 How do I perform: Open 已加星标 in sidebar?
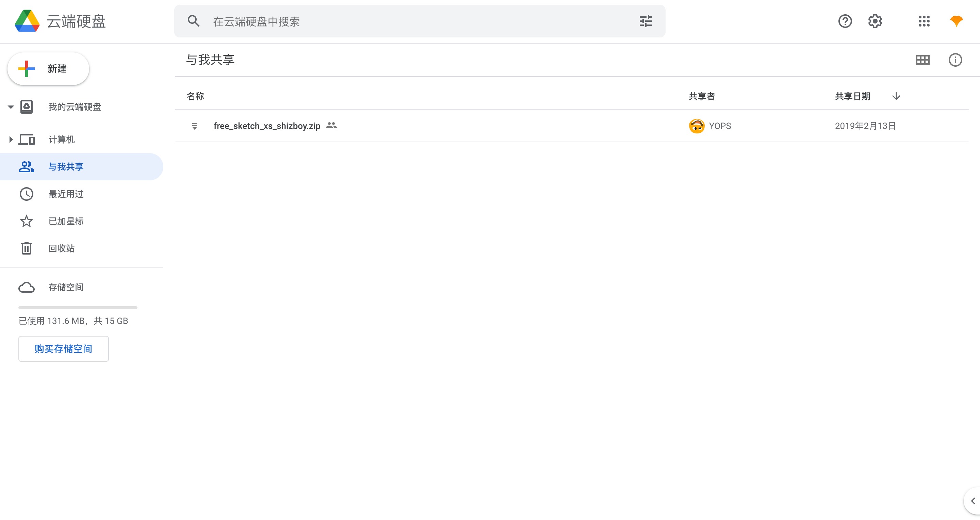coord(66,221)
